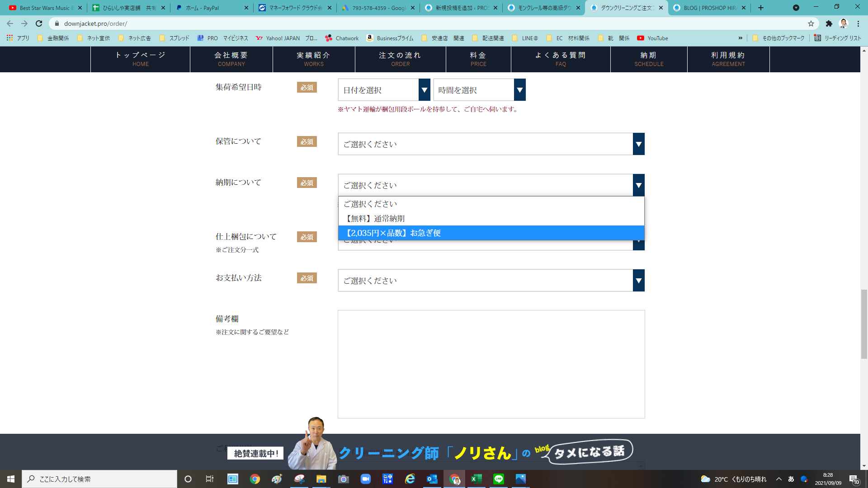
Task: Click inside the 備考欄 text area
Action: [x=491, y=364]
